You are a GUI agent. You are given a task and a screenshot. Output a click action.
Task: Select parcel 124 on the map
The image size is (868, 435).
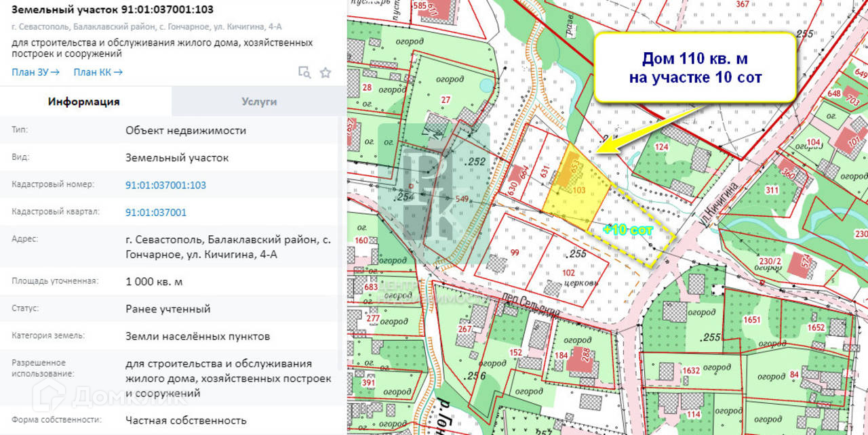tap(662, 147)
